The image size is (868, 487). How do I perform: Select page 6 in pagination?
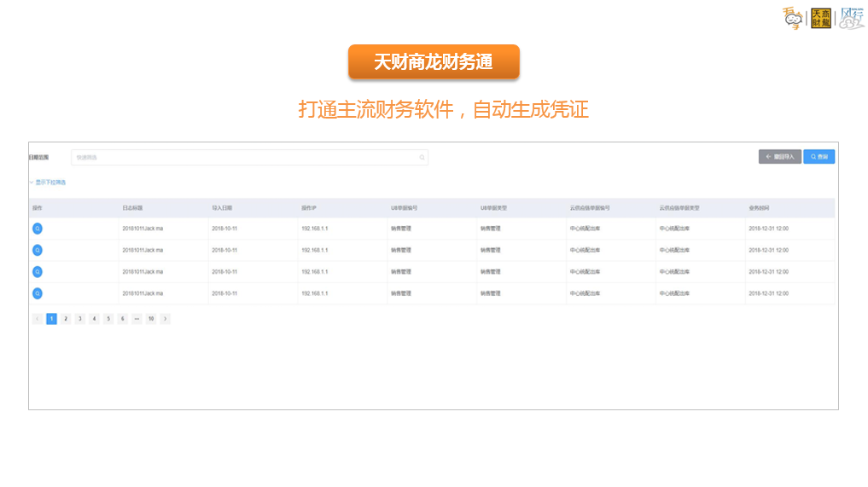(x=122, y=319)
